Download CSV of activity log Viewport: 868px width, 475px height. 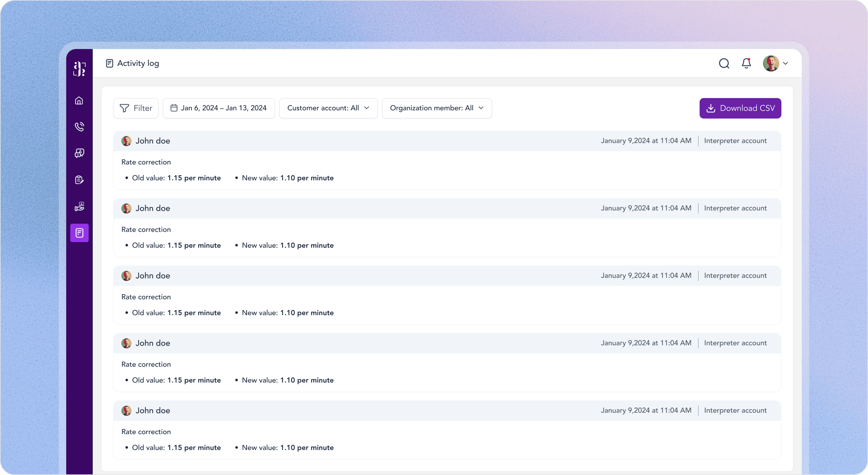coord(740,108)
